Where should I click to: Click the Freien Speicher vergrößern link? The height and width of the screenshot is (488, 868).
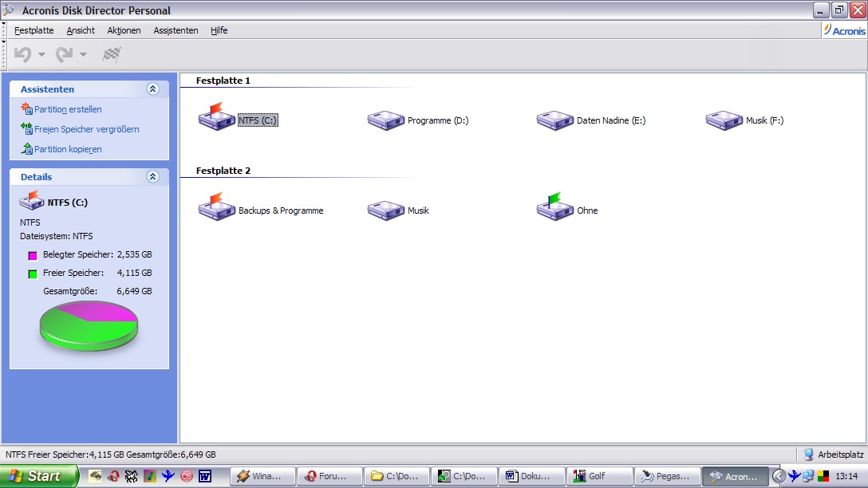(86, 129)
